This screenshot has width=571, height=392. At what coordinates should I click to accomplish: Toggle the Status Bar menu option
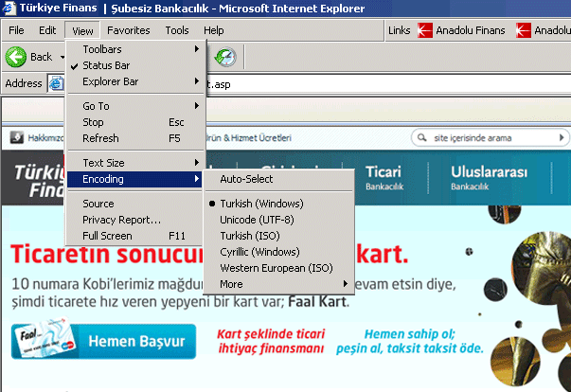point(134,65)
